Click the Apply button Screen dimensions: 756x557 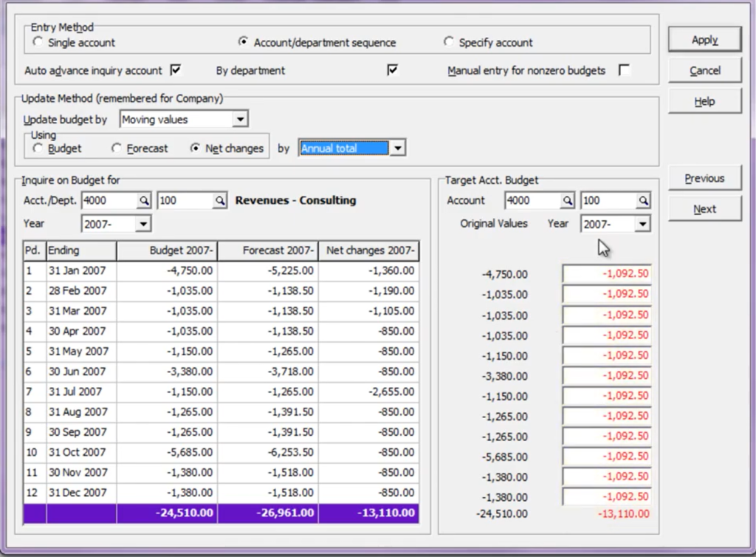(704, 40)
